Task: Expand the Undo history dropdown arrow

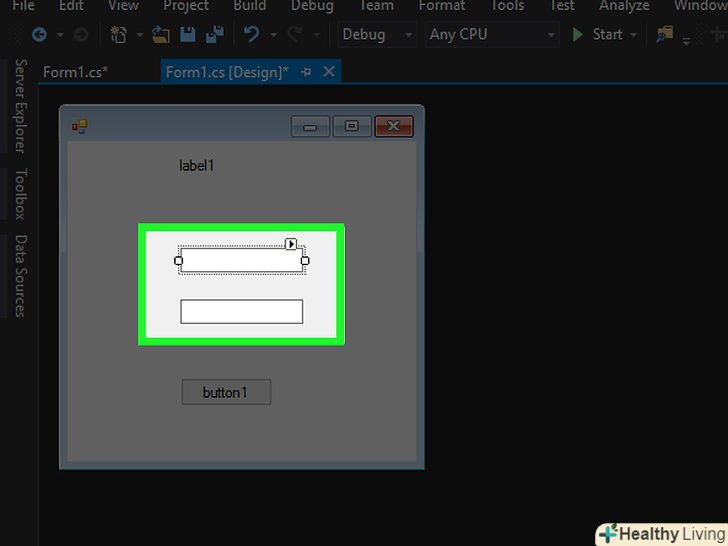Action: pyautogui.click(x=273, y=35)
